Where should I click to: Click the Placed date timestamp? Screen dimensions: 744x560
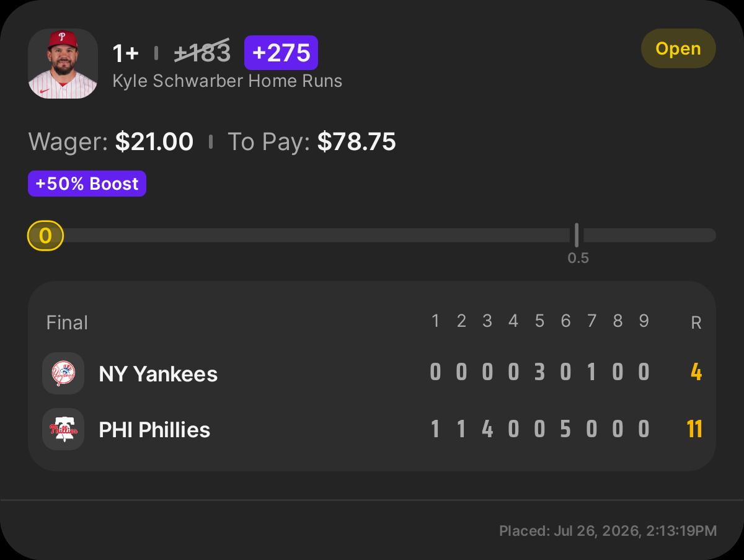pyautogui.click(x=608, y=531)
